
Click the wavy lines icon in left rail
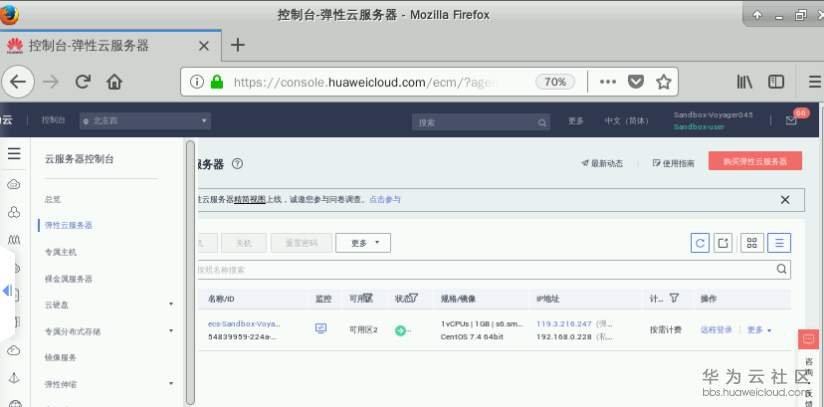(x=14, y=240)
